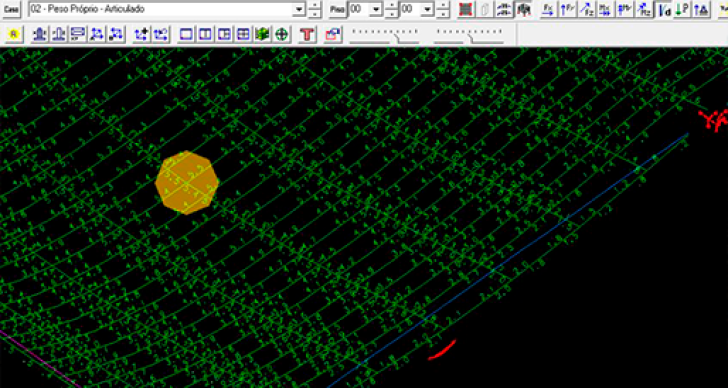Viewport: 728px width, 388px height.
Task: Click the red T text icon
Action: coord(307,34)
